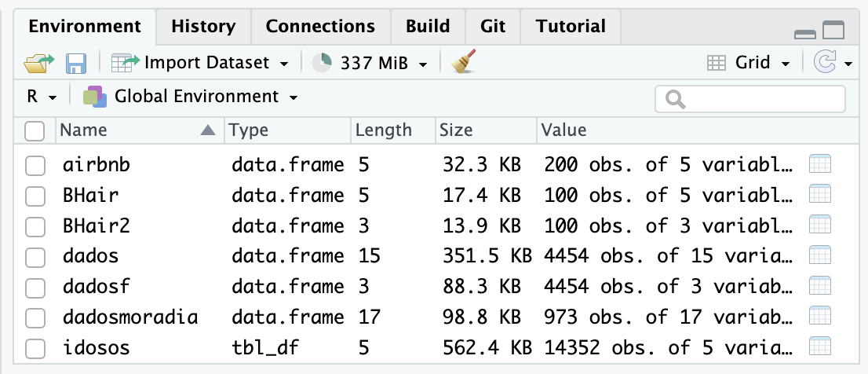View dadosmoradia using its table icon

(819, 317)
